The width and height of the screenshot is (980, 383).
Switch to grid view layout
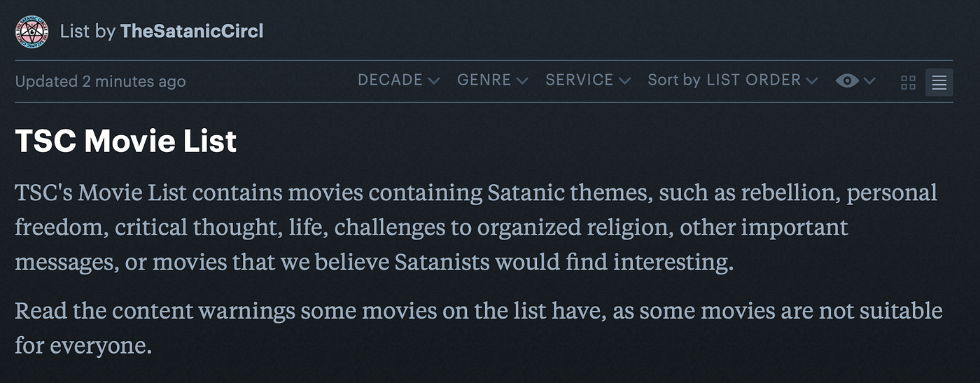908,83
